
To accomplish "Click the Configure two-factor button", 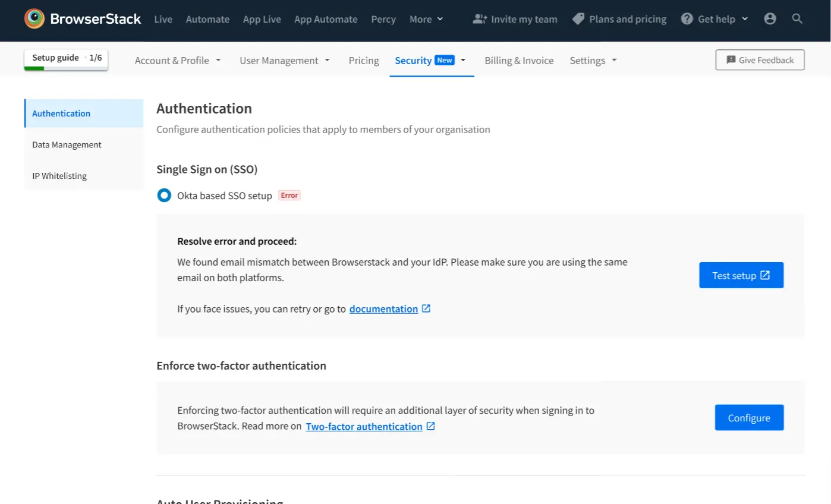I will (749, 418).
